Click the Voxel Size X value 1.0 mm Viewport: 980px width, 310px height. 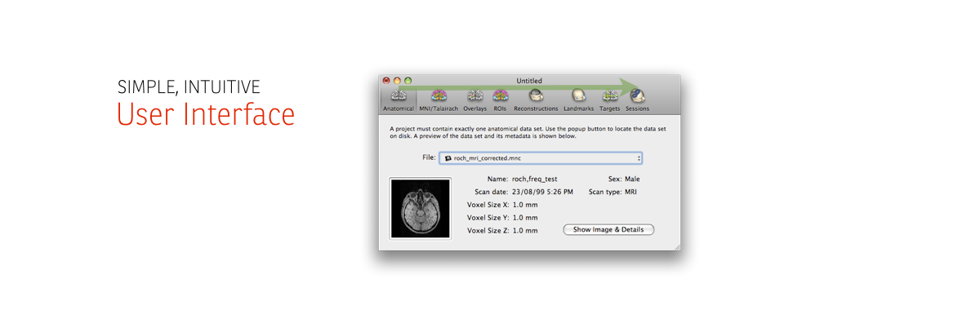(525, 204)
